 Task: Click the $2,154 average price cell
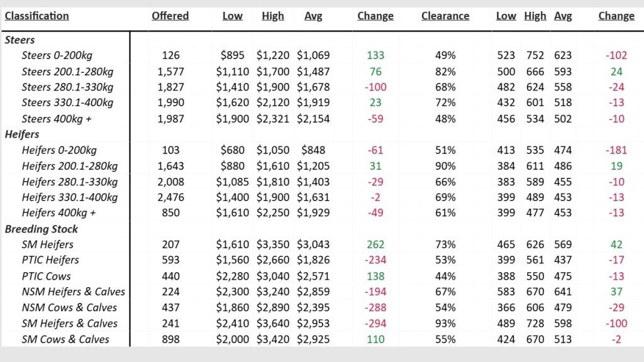[x=313, y=118]
